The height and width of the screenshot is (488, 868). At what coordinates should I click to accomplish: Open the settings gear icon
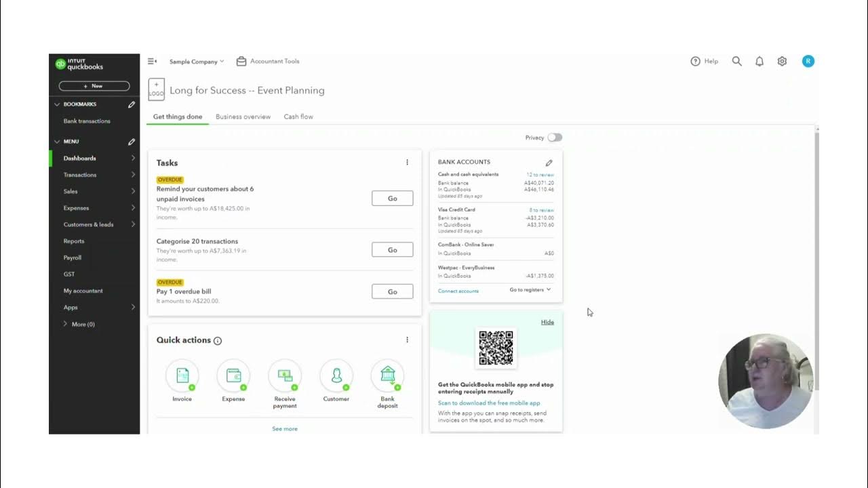[782, 61]
